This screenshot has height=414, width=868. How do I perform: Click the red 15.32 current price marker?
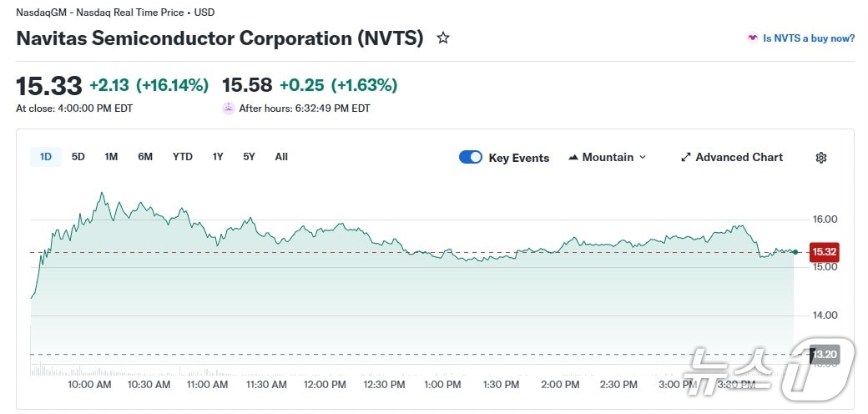(824, 251)
